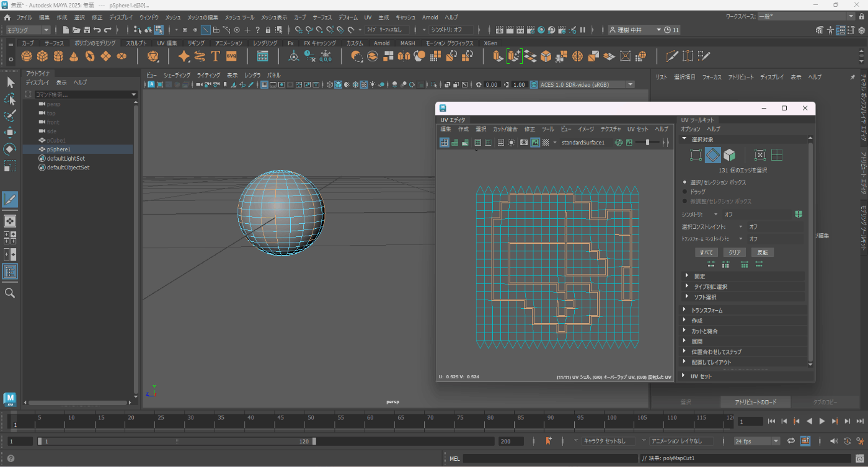Expand the トランスフォーム section in UV Toolkit
Viewport: 868px width, 467px height.
click(744, 310)
